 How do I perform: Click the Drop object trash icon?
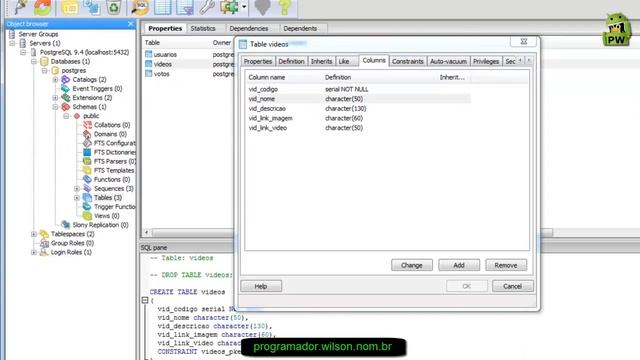pos(114,7)
